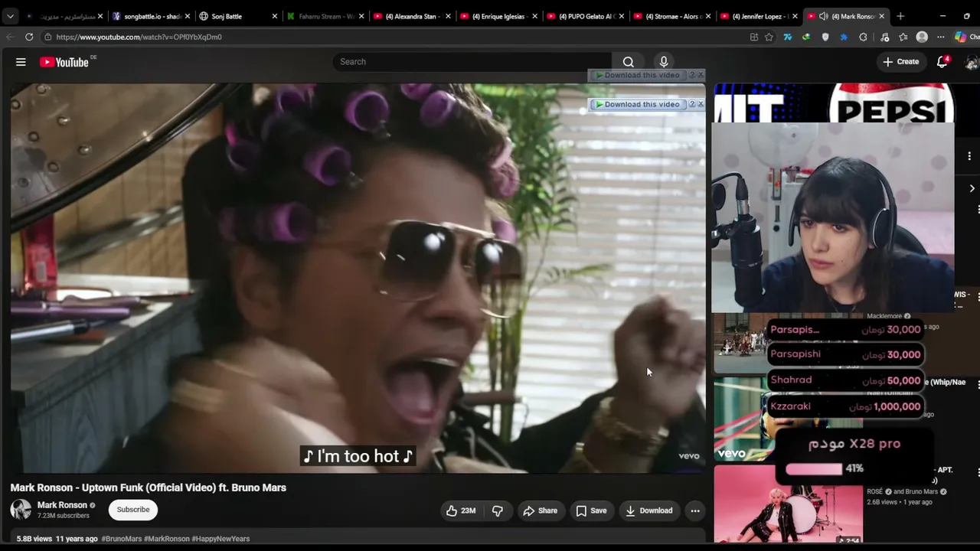Reload the page in the browser
980x551 pixels.
point(29,37)
